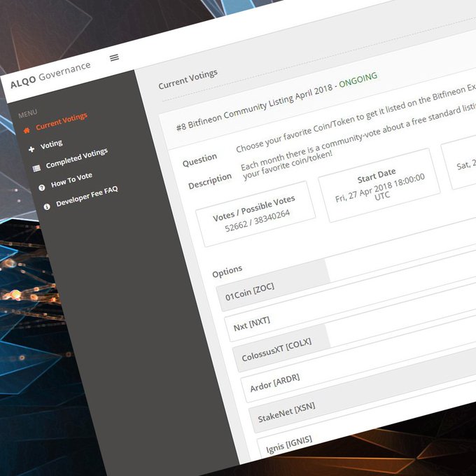Viewport: 476px width, 476px height.
Task: Click the Description label
Action: click(x=210, y=181)
